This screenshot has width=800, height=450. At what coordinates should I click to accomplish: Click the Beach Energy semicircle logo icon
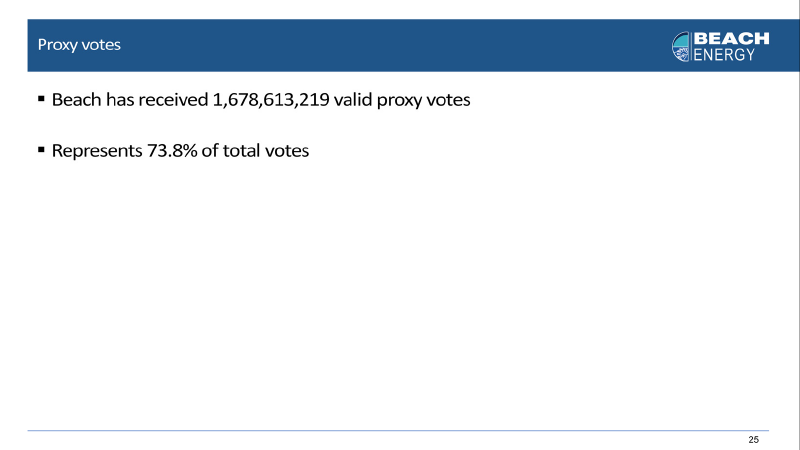point(681,46)
